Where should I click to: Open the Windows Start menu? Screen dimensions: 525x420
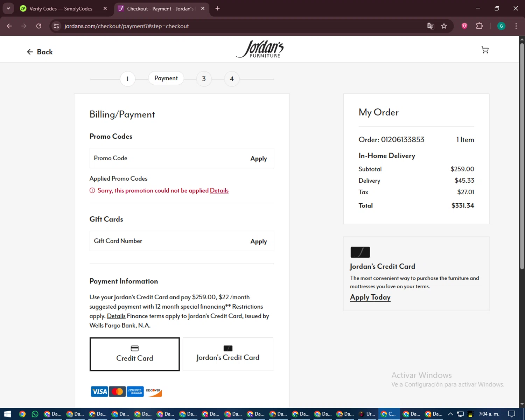8,414
